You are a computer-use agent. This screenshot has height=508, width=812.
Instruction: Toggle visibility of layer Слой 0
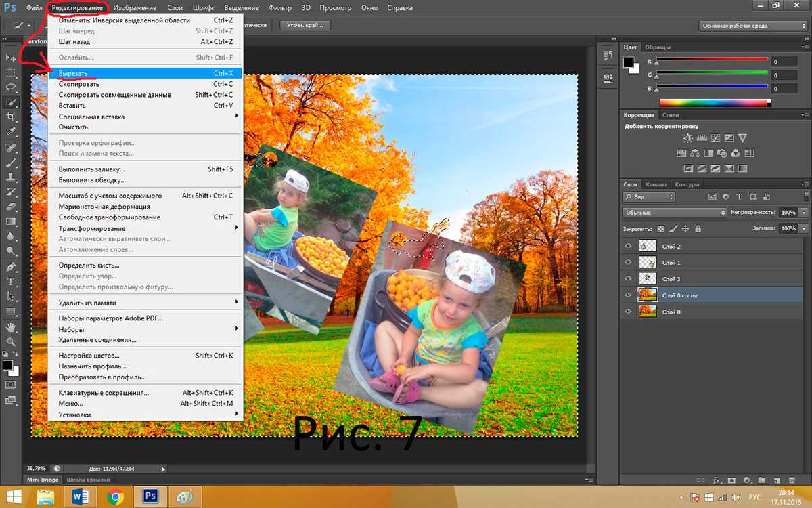629,312
